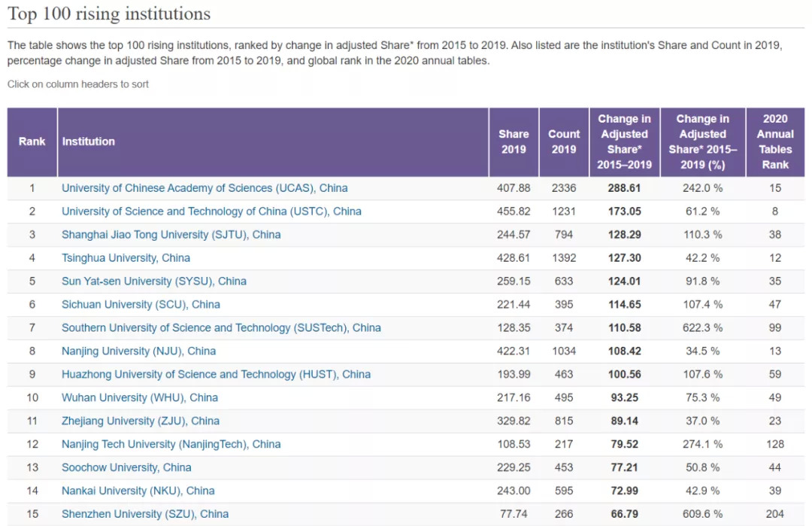Open Sichuan University (SCU) link
Screen dimensions: 812x526
pos(141,305)
